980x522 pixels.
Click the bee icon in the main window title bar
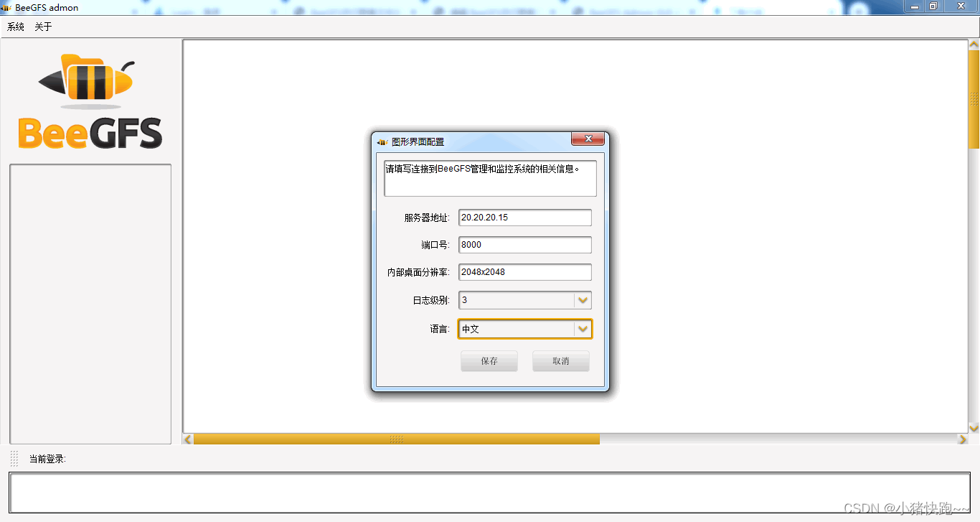coord(7,7)
